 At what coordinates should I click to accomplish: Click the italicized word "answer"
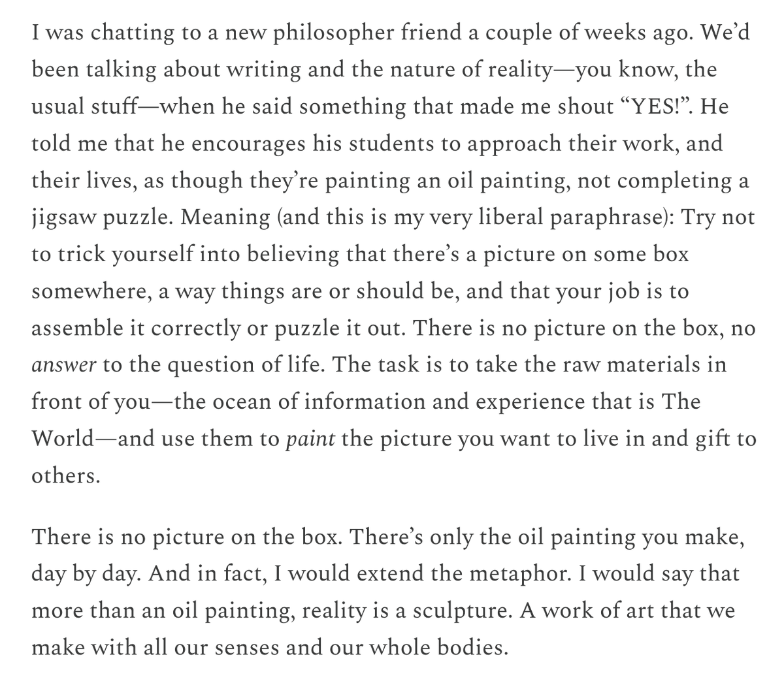64,365
